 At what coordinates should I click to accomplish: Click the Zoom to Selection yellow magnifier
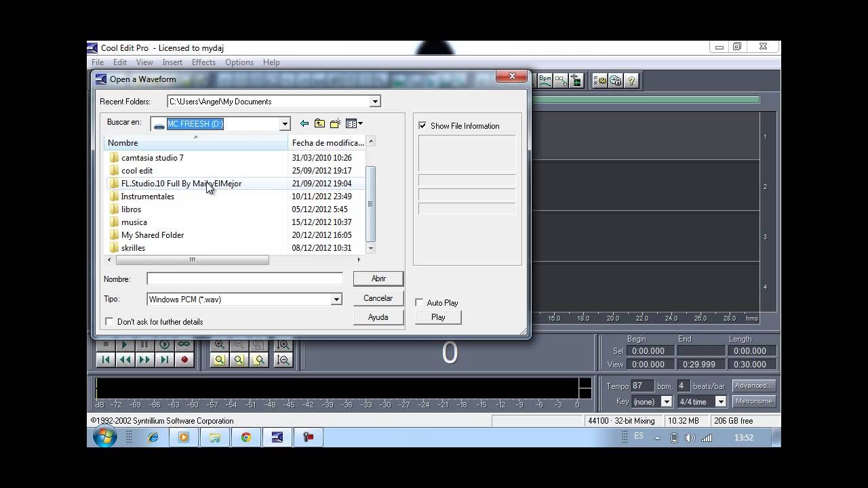[x=219, y=360]
